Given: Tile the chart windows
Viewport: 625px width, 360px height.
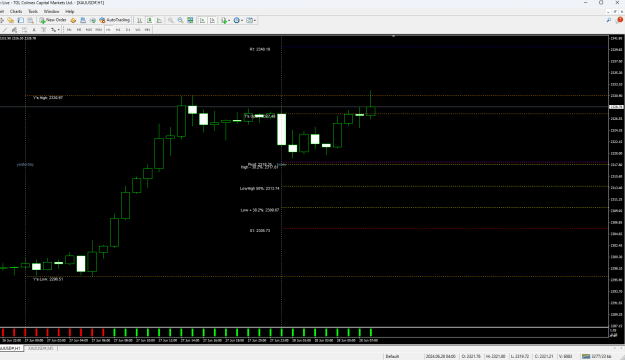Looking at the screenshot, I should pyautogui.click(x=190, y=20).
